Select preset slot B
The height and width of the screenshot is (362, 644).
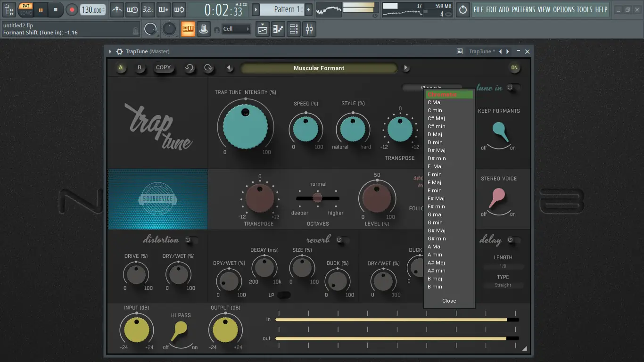click(x=140, y=68)
